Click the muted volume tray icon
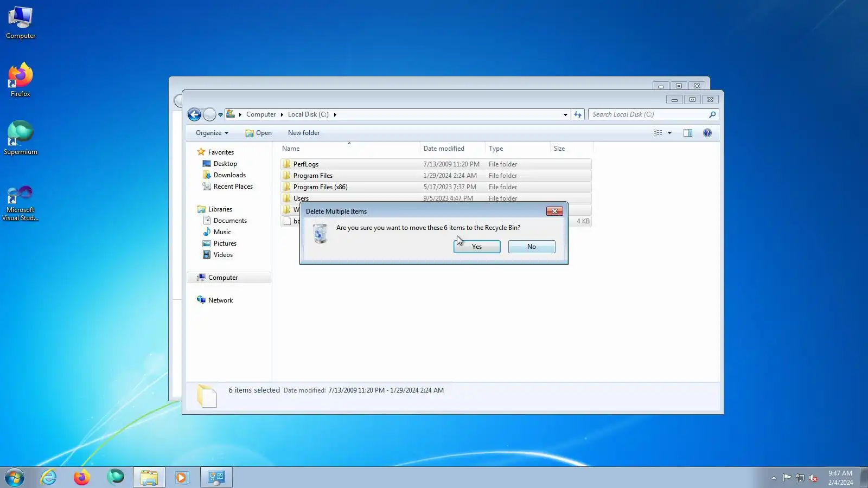 813,478
